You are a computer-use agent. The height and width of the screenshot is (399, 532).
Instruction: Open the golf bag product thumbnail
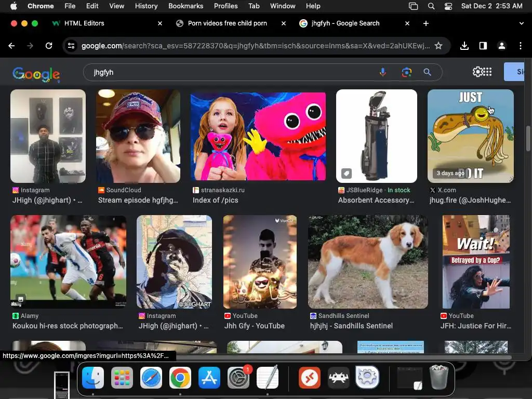tap(376, 136)
